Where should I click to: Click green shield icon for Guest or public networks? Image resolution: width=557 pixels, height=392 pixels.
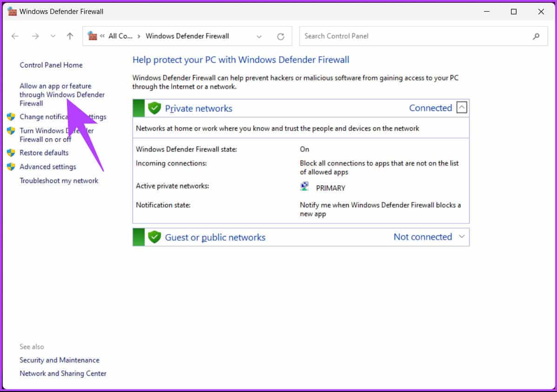pyautogui.click(x=154, y=237)
